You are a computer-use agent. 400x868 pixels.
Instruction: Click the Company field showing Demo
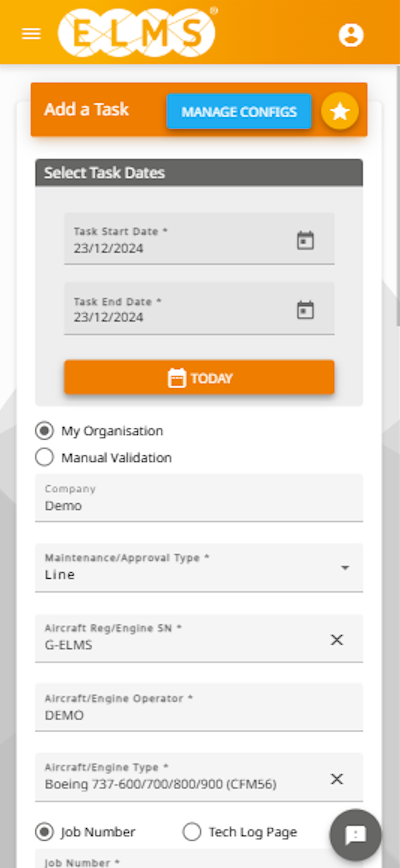tap(199, 497)
